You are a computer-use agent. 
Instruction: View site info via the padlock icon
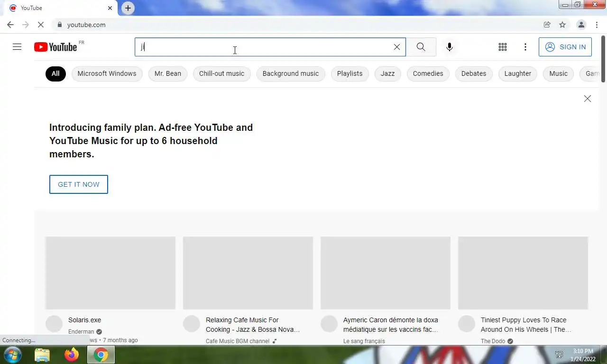pos(59,25)
